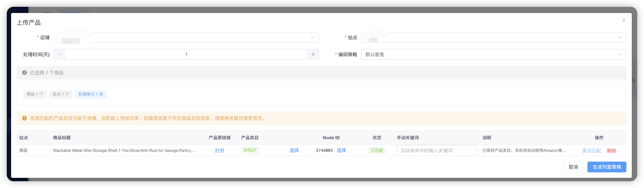
Task: Click the info icon beside 已选择 1 个商品
Action: point(24,73)
